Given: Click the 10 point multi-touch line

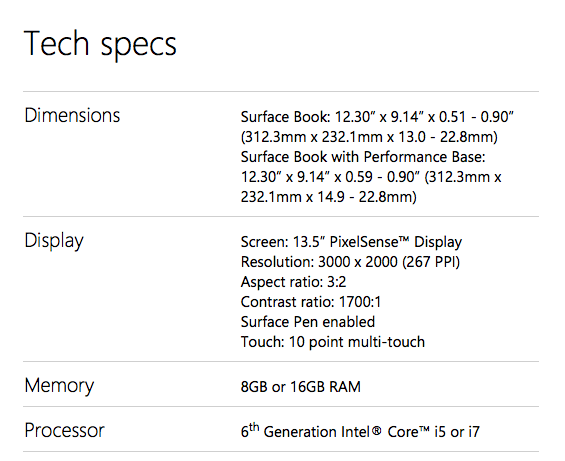Looking at the screenshot, I should click(333, 342).
